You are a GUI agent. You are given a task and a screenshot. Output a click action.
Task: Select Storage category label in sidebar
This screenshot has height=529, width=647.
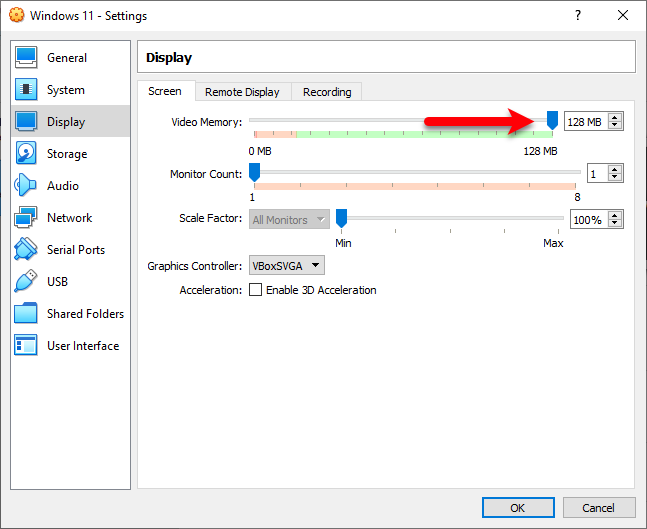point(67,154)
